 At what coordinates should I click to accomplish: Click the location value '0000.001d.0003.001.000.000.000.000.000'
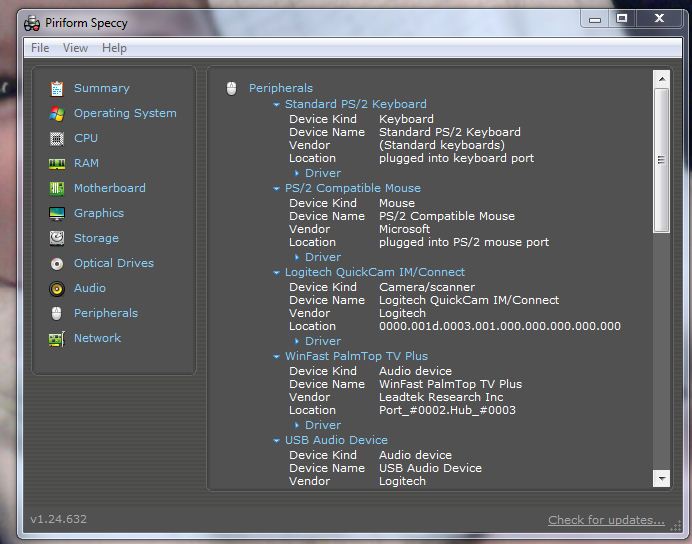pyautogui.click(x=500, y=326)
